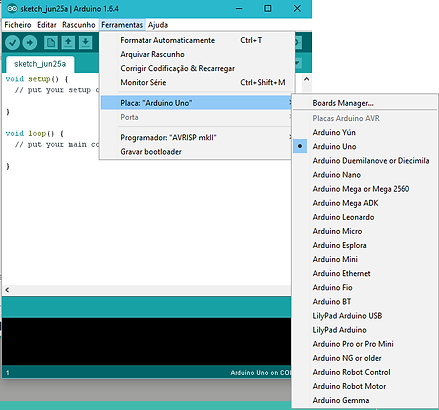Open the Rascunho menu
Screen dimensions: 439x410
(x=79, y=25)
